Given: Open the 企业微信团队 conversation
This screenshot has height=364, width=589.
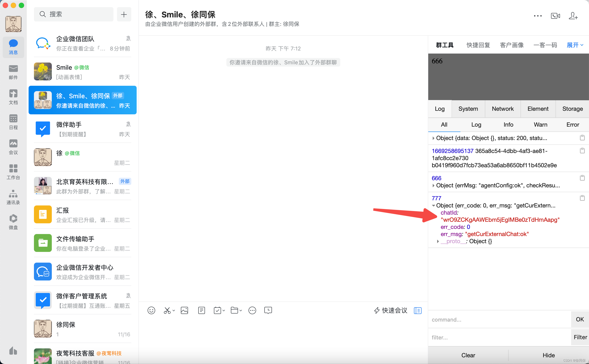Looking at the screenshot, I should pyautogui.click(x=83, y=43).
